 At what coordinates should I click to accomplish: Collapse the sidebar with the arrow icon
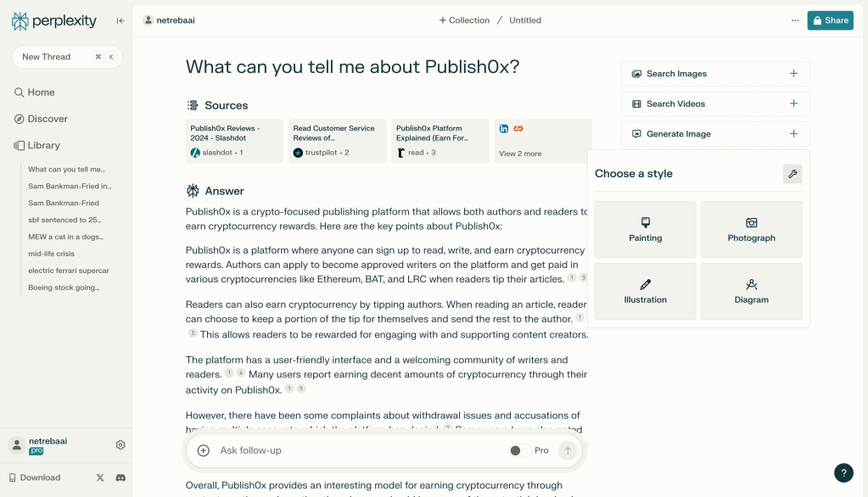pyautogui.click(x=120, y=20)
